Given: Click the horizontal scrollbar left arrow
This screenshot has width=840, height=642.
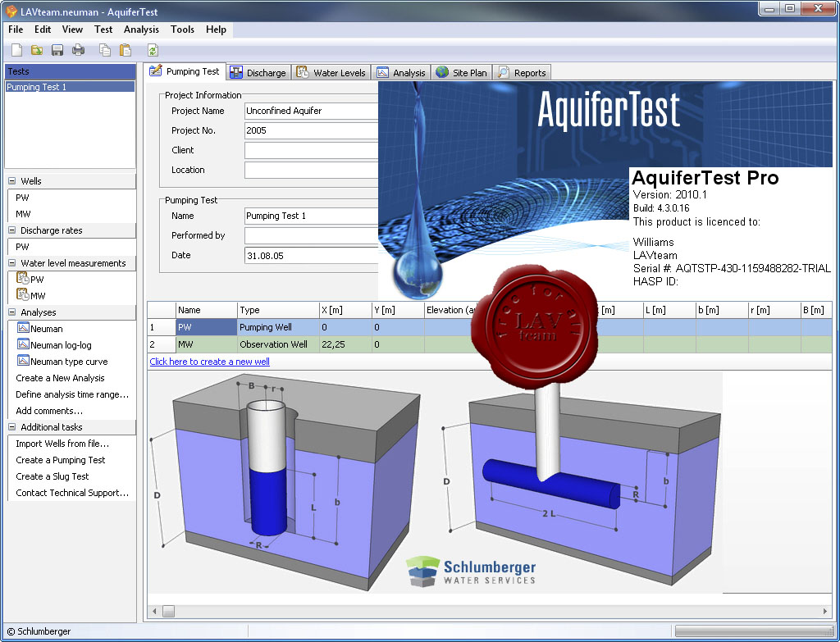Looking at the screenshot, I should 154,611.
